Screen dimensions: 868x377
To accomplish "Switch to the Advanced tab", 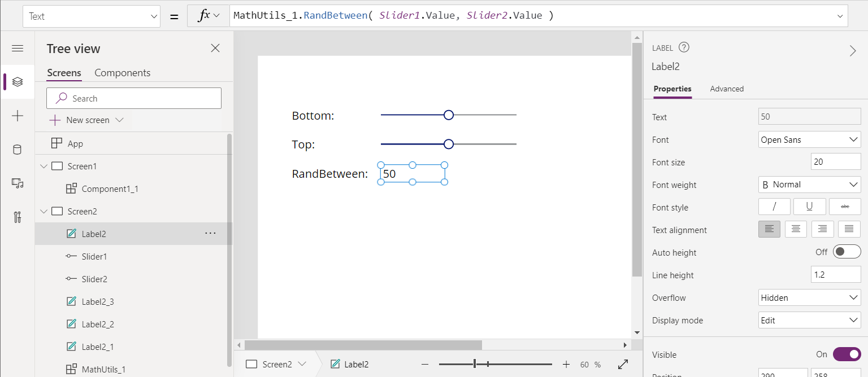I will coord(727,89).
